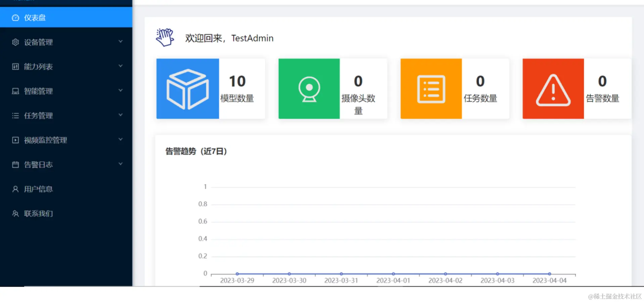The image size is (644, 302).
Task: Open the 仪表盘 menu item
Action: coord(66,17)
